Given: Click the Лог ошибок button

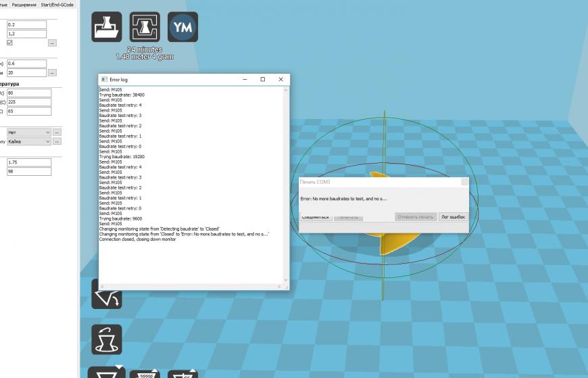Looking at the screenshot, I should pos(453,217).
